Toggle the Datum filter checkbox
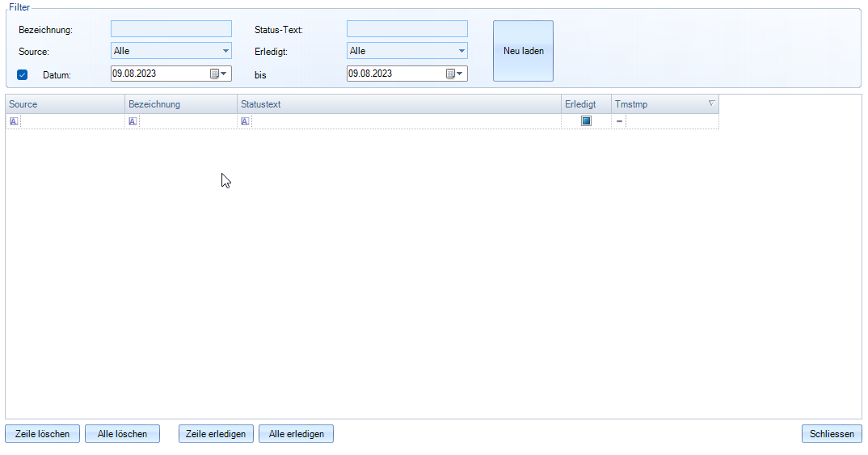The width and height of the screenshot is (868, 455). (23, 74)
